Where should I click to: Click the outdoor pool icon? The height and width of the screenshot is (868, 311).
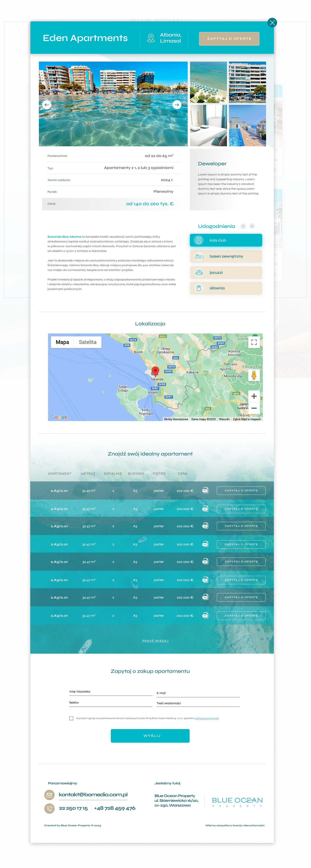[199, 256]
